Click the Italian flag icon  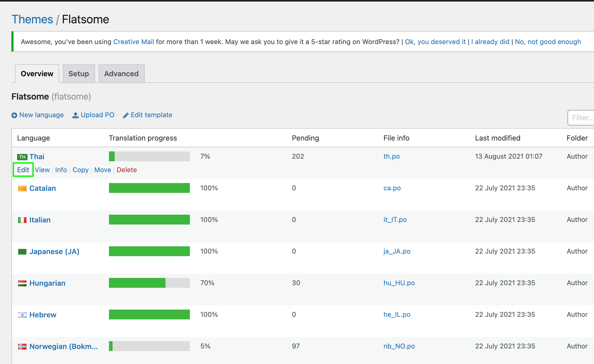coord(22,220)
